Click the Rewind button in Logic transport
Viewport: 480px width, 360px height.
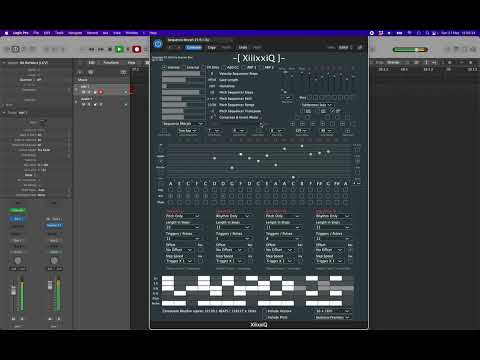coord(92,49)
